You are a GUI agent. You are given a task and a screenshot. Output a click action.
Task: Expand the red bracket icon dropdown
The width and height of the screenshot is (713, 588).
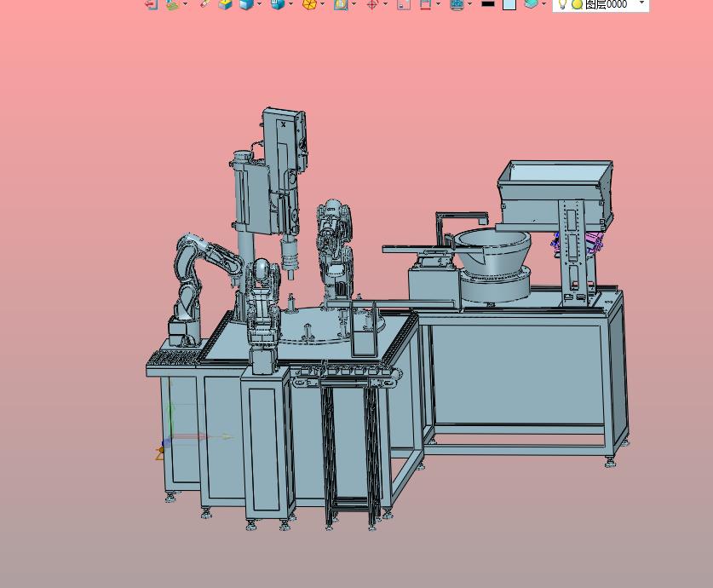(438, 4)
